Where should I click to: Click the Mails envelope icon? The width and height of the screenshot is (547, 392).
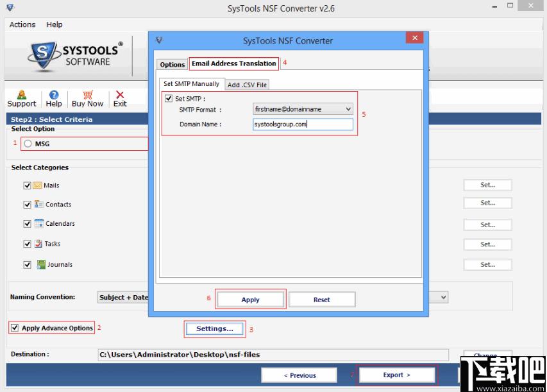coord(37,185)
